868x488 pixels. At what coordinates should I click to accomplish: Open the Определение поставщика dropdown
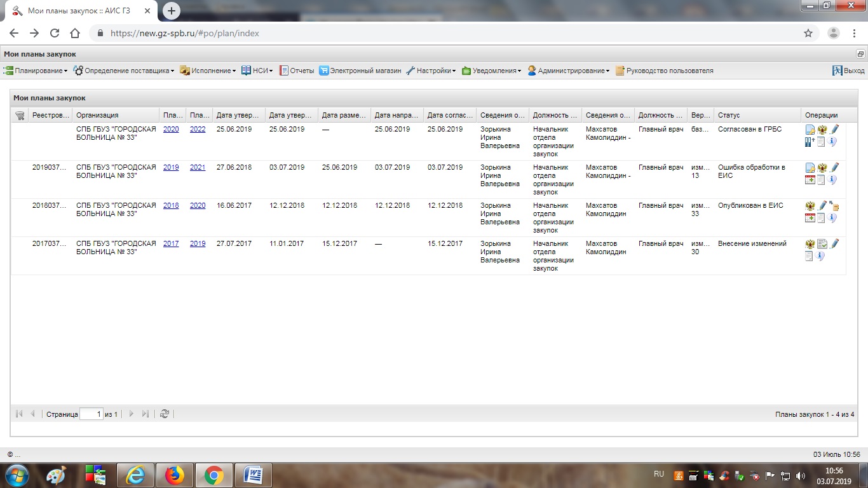click(x=124, y=71)
